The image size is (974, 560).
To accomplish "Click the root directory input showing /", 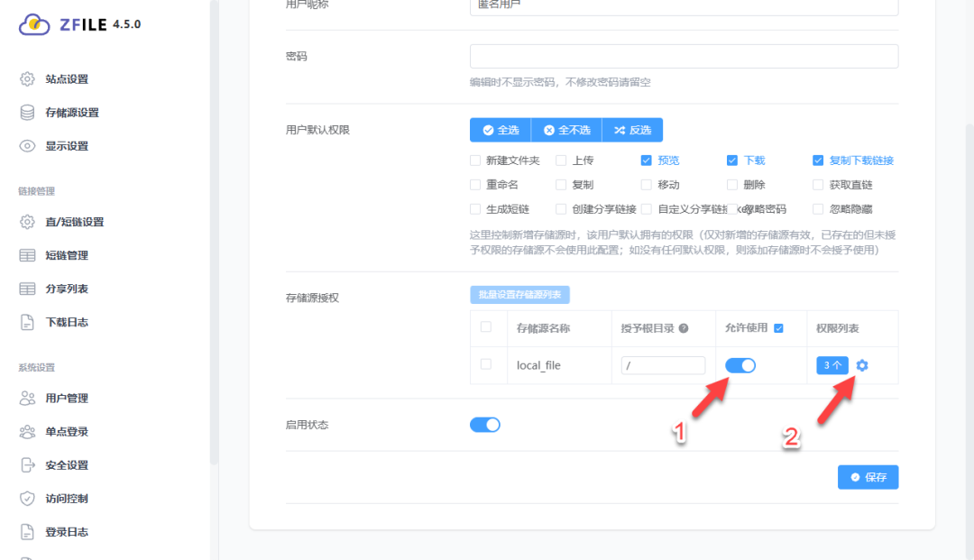I will (x=665, y=365).
